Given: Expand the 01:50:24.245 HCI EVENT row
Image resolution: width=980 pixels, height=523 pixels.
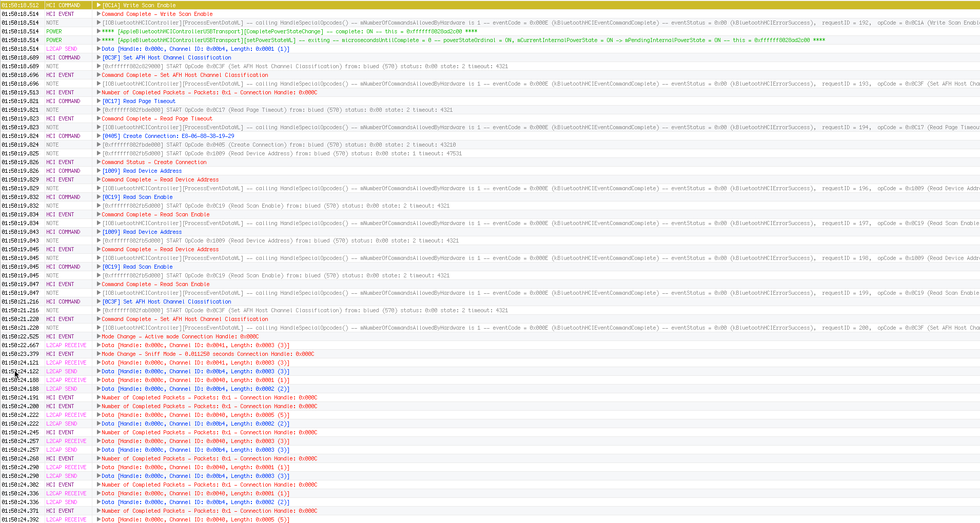Looking at the screenshot, I should [x=99, y=432].
